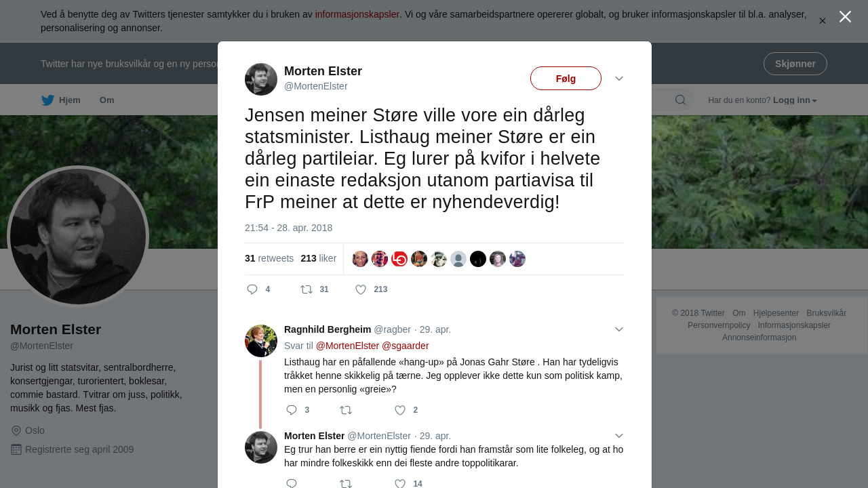Reply to Morten Elster's main tweet
The height and width of the screenshot is (488, 868).
(x=258, y=289)
